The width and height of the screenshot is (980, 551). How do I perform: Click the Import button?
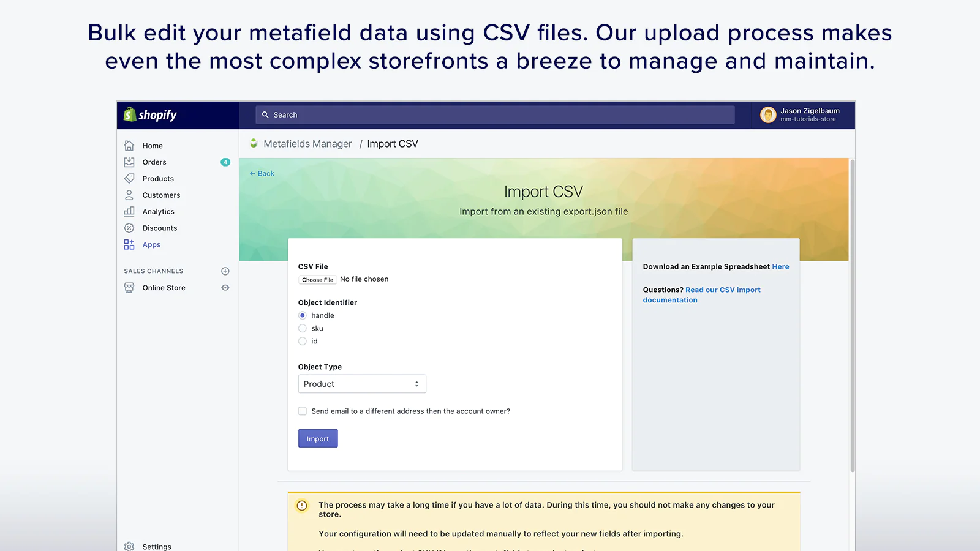coord(318,438)
